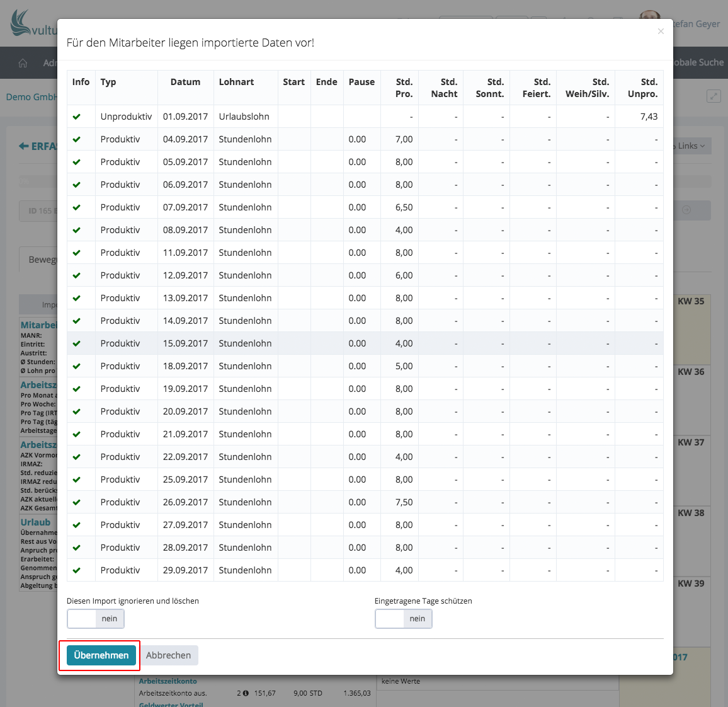
Task: Click the info checkmark for 15.09.2017 row
Action: pyautogui.click(x=77, y=343)
